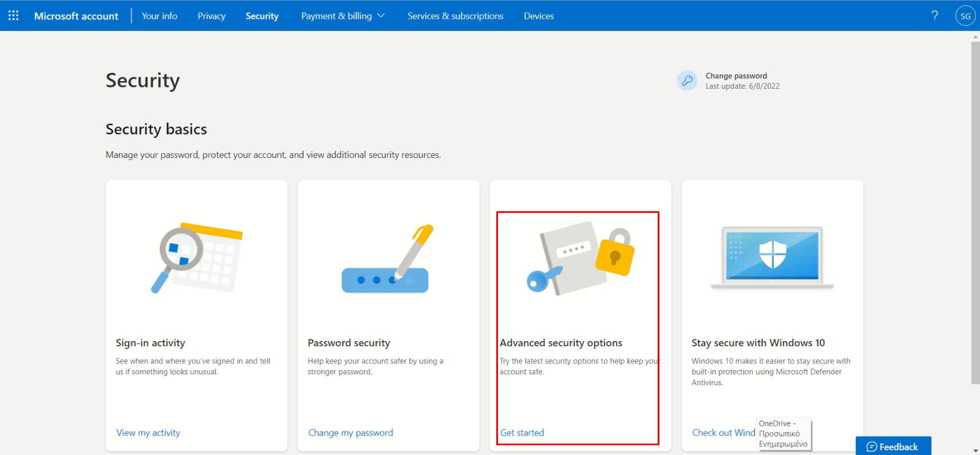Click the Feedback chat bubble icon
The height and width of the screenshot is (455, 980).
(872, 447)
